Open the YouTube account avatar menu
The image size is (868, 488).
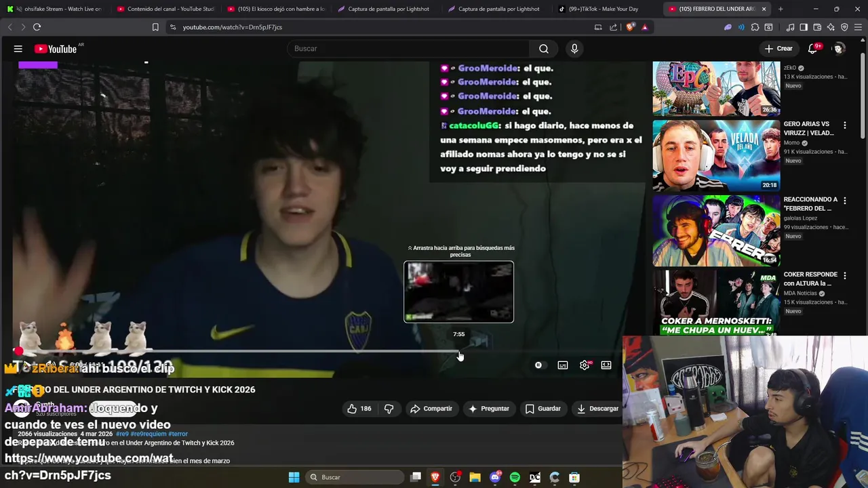click(839, 49)
